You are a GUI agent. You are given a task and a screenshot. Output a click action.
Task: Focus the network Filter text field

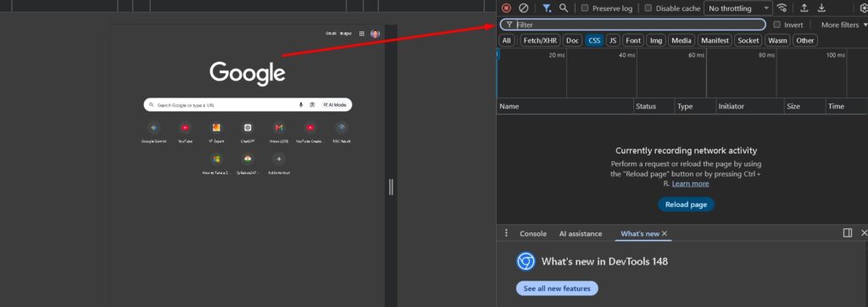(x=632, y=25)
